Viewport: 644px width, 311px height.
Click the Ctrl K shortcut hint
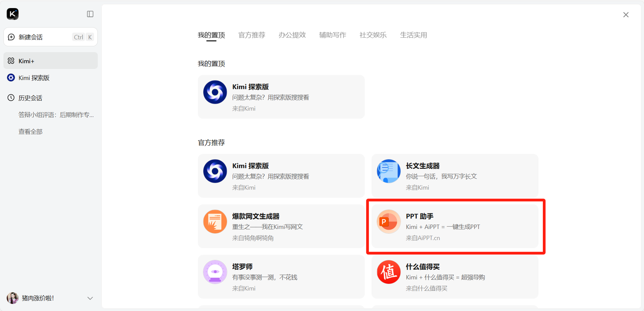click(x=84, y=37)
